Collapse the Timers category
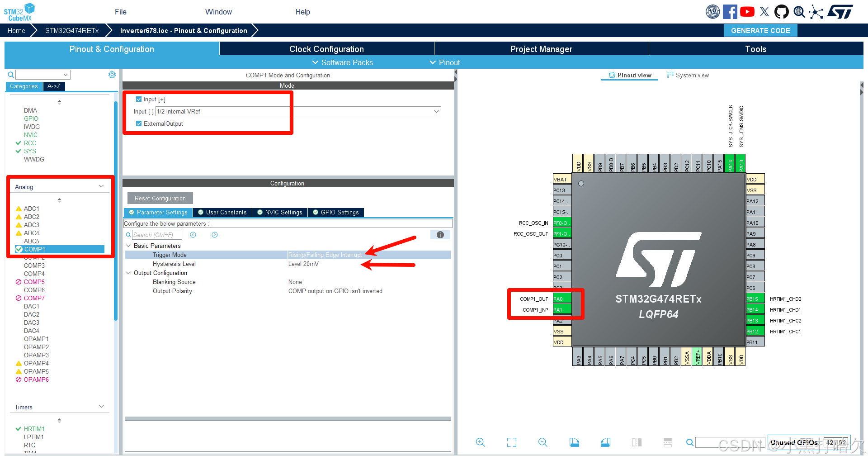Image resolution: width=868 pixels, height=460 pixels. click(101, 407)
